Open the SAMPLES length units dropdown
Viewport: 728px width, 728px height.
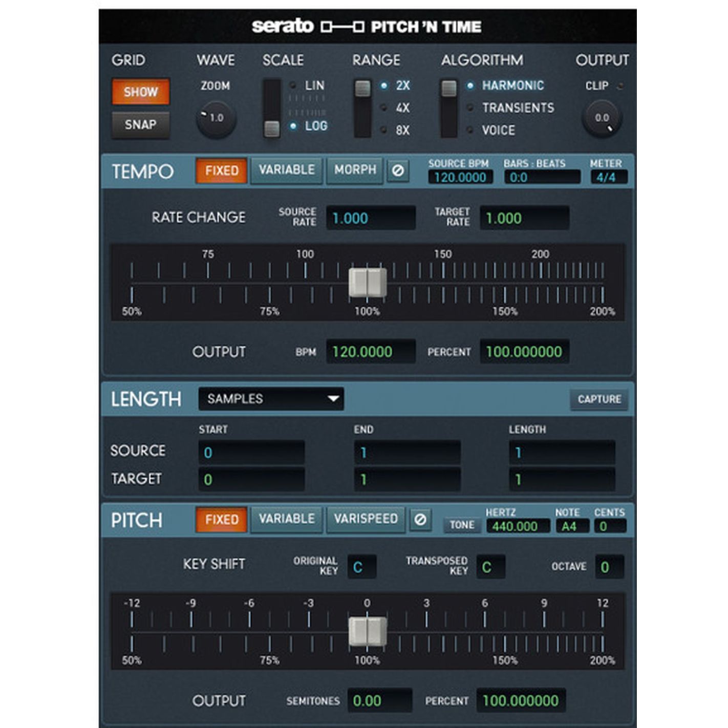pos(271,399)
